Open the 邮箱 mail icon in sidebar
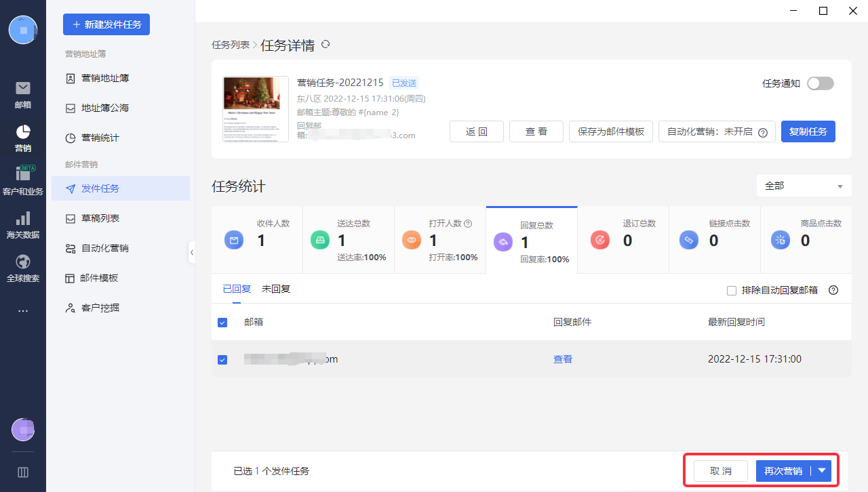The height and width of the screenshot is (492, 868). pos(23,88)
